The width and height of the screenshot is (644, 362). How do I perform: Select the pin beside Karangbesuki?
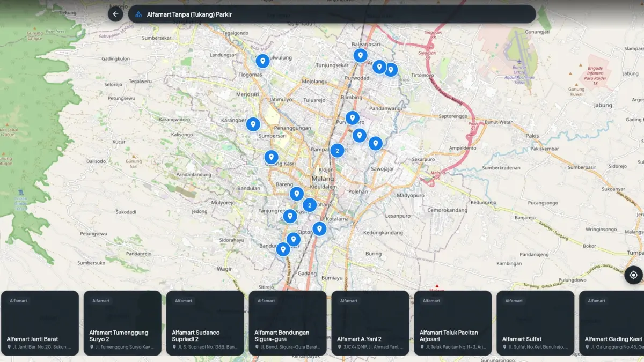click(x=253, y=124)
